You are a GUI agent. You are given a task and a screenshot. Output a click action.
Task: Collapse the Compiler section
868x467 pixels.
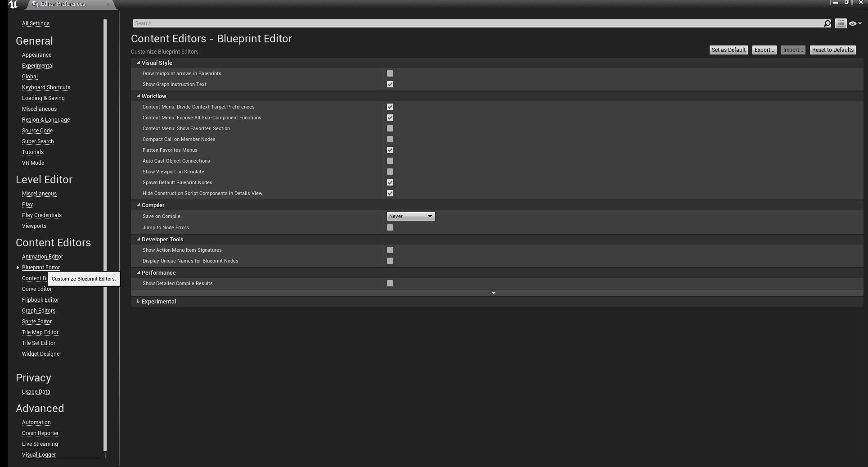[138, 205]
